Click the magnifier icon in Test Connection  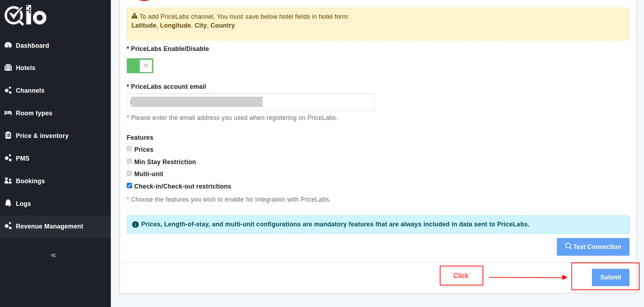point(568,246)
